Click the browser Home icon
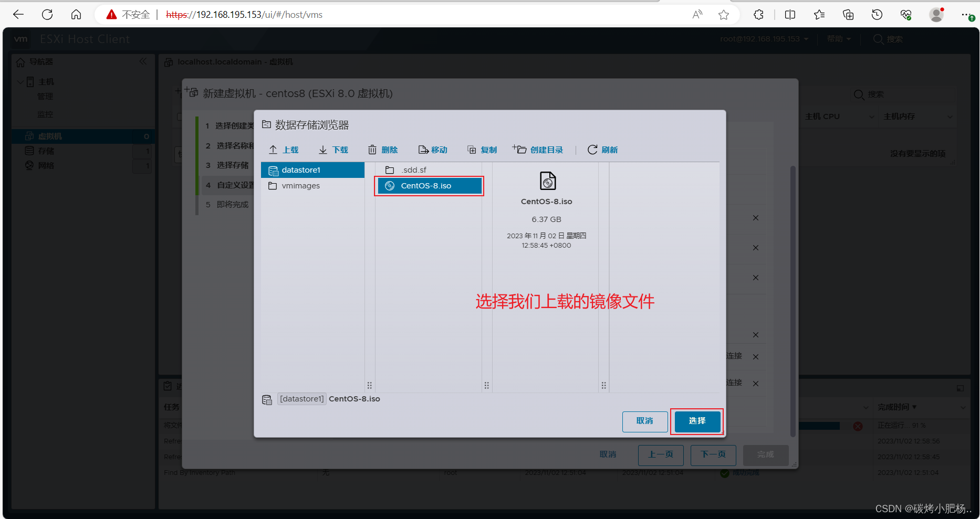Screen dimensions: 980x519 coord(76,15)
